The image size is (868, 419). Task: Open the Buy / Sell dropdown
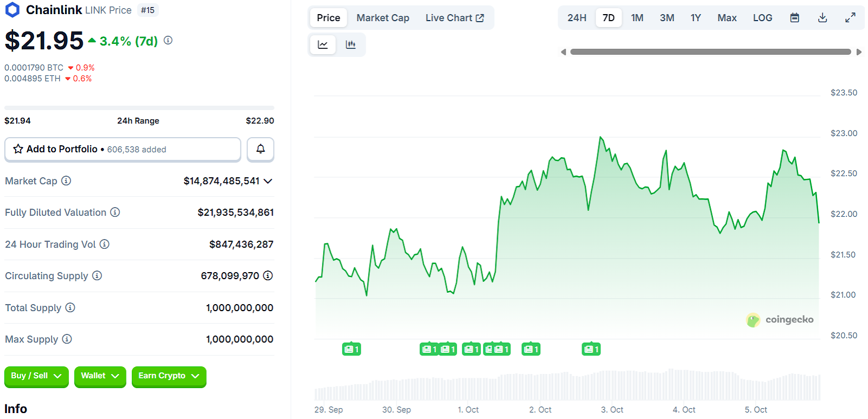pyautogui.click(x=36, y=376)
